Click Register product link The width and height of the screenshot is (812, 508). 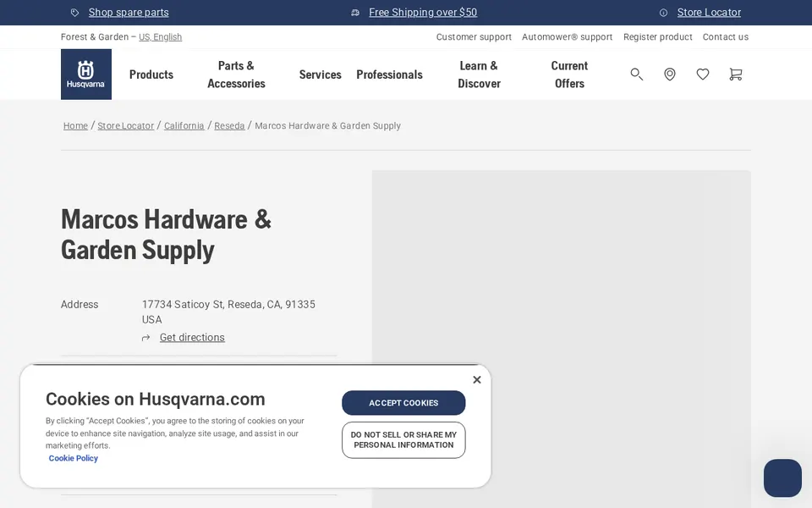point(658,36)
